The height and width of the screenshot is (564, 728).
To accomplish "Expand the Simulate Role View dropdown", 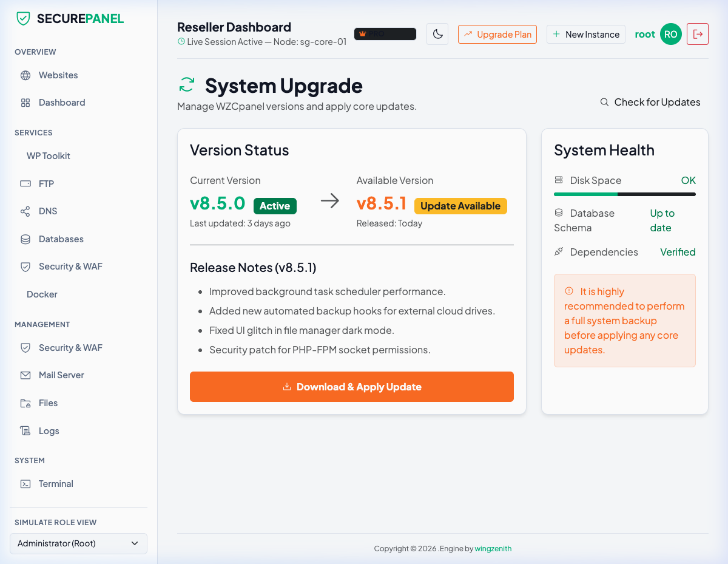I will [x=78, y=543].
